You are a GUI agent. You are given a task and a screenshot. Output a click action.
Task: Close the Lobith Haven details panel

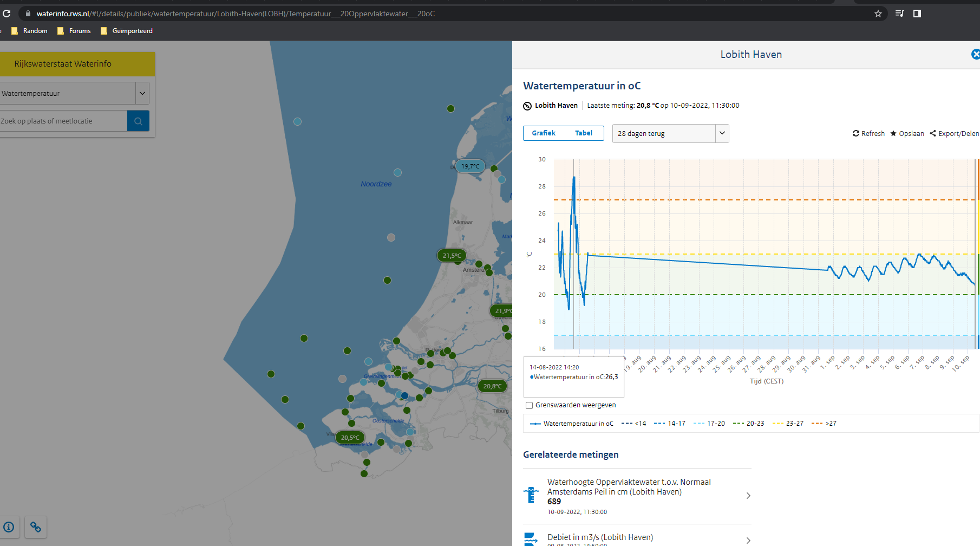[x=975, y=54]
